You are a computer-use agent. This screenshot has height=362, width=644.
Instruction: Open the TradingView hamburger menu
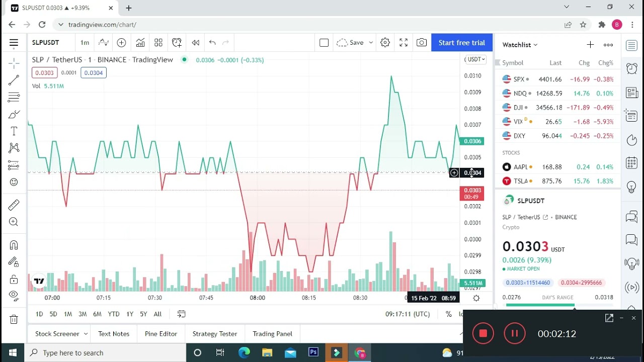coord(14,43)
